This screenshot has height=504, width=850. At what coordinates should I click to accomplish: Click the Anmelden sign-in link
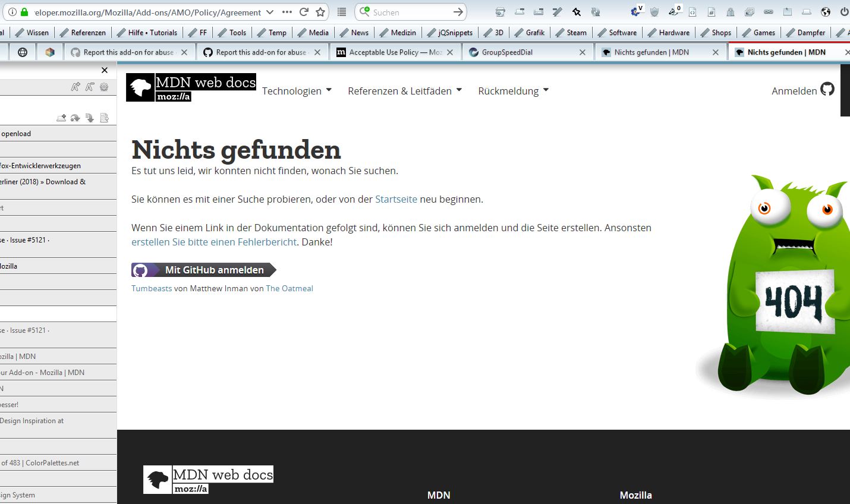pos(794,91)
